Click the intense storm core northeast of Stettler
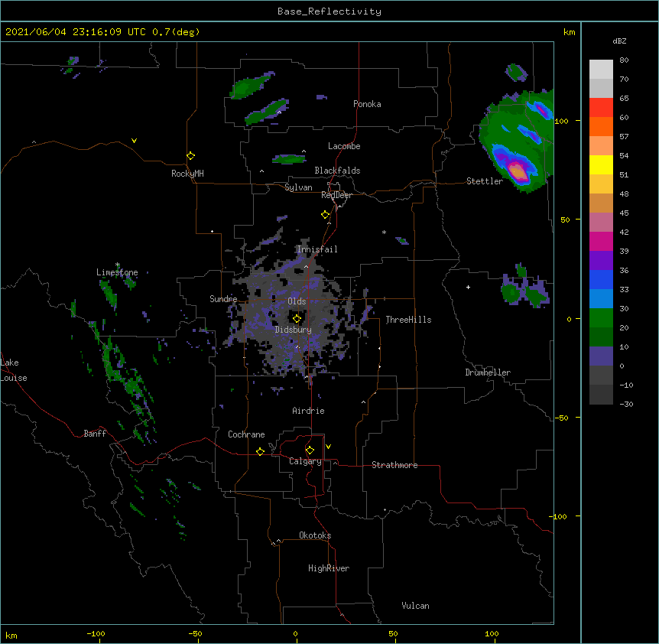Screen dimensions: 659x644 518,171
